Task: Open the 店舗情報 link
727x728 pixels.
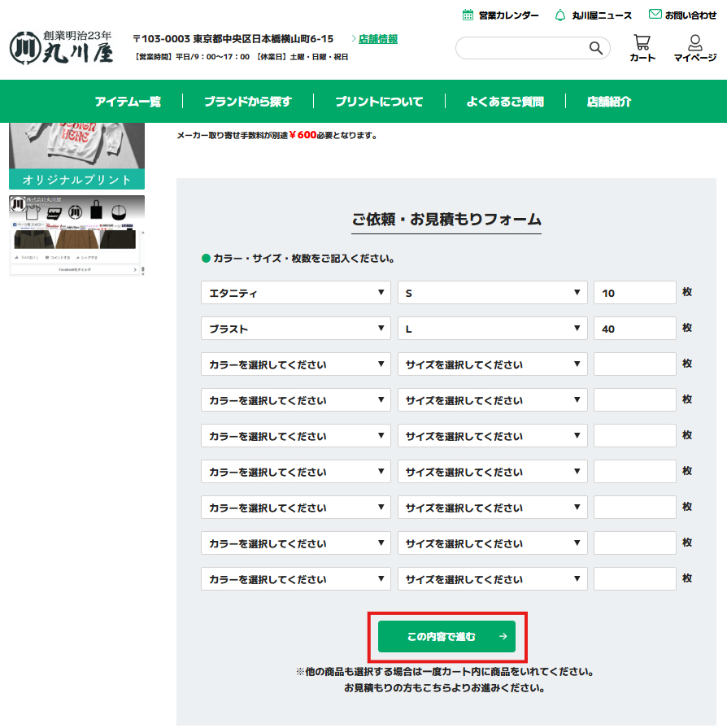Action: (x=378, y=39)
